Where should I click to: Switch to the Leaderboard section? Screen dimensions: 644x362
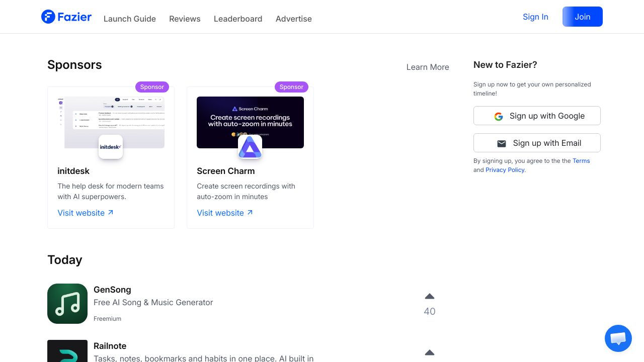click(238, 19)
